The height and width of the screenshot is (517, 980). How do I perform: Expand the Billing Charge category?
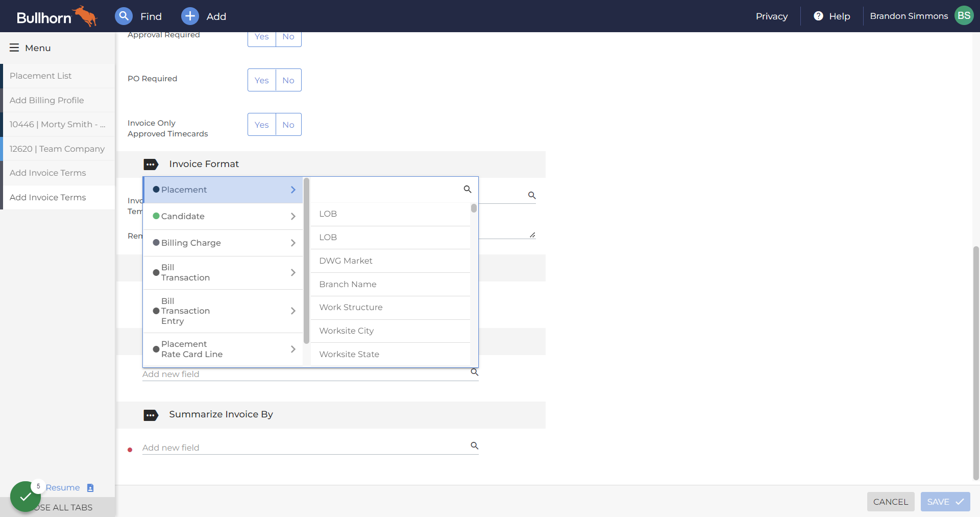coord(223,243)
